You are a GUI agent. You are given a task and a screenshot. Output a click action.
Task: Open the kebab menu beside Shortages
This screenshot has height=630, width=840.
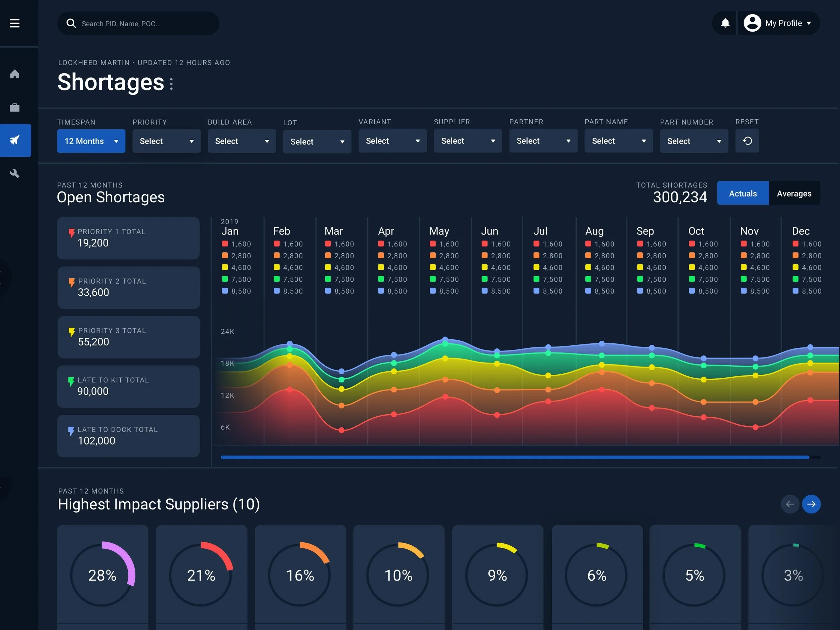tap(172, 84)
